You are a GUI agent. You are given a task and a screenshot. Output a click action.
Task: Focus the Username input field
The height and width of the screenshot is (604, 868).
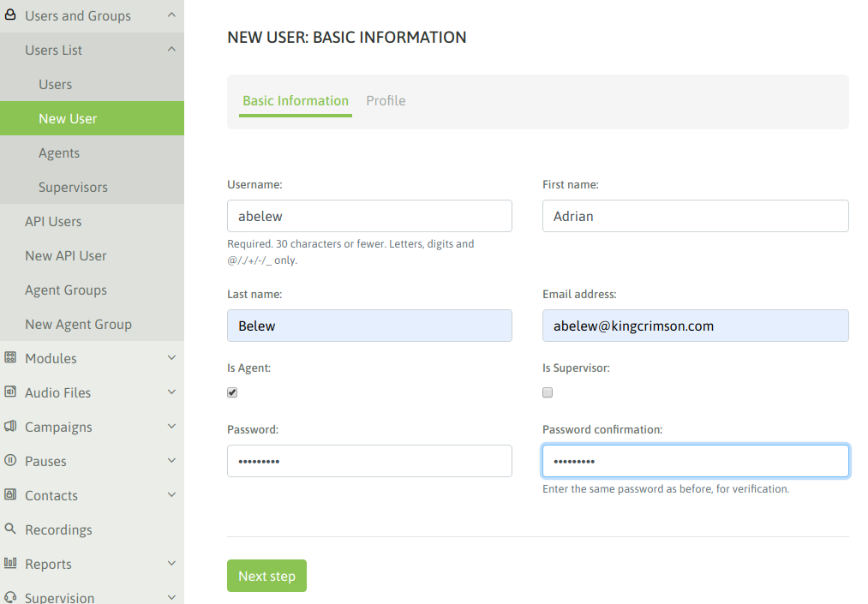(370, 216)
